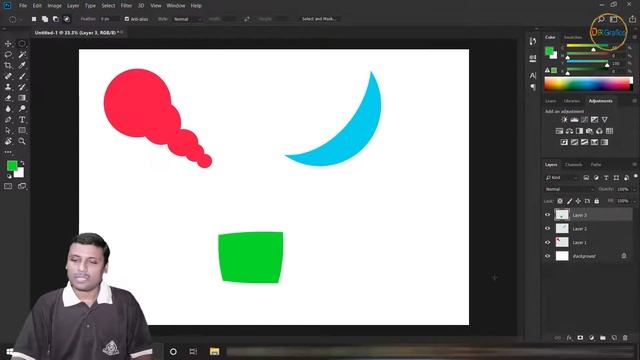Select the Brush tool
This screenshot has height=360, width=640.
[x=22, y=76]
